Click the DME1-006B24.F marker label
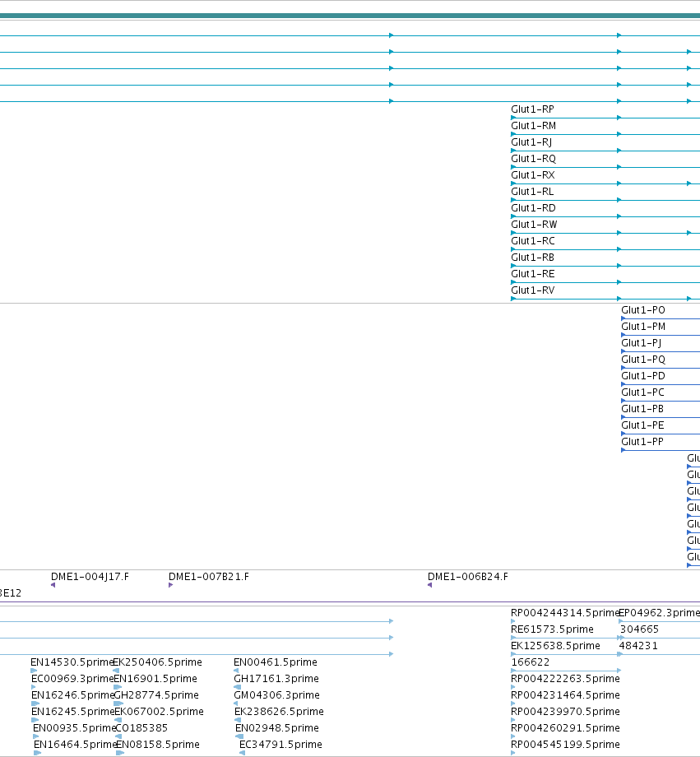Screen dimensions: 700x757 click(468, 577)
